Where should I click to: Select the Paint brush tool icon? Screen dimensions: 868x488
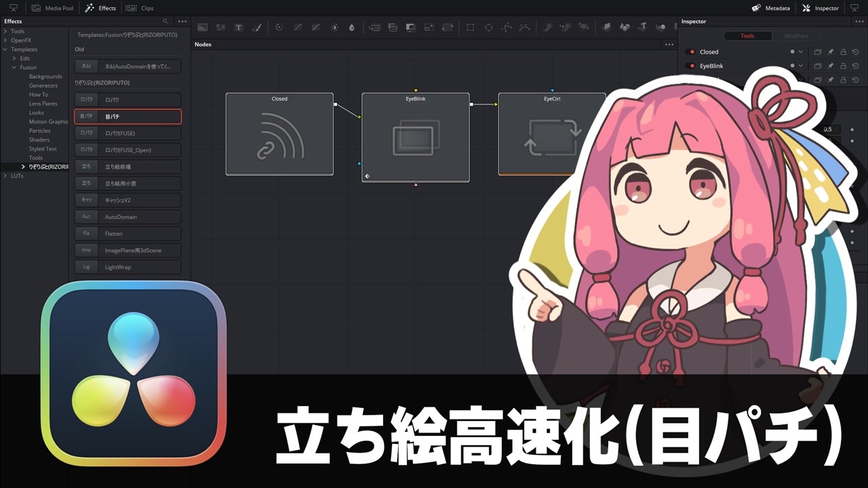[x=257, y=28]
